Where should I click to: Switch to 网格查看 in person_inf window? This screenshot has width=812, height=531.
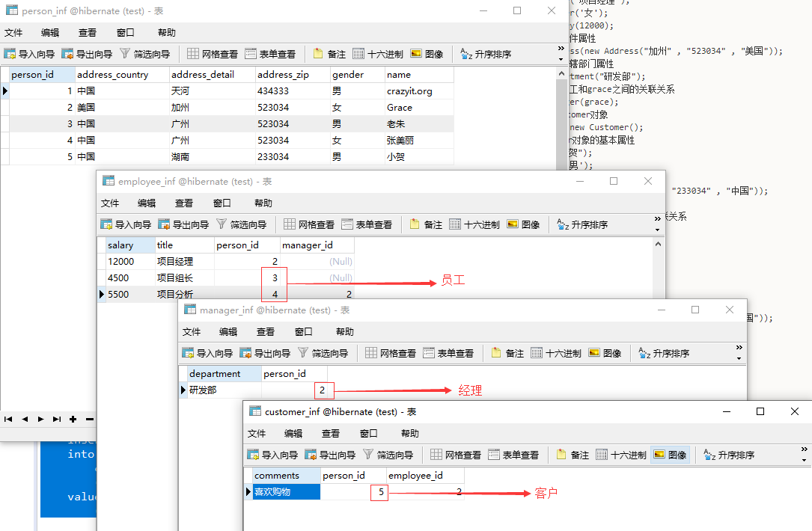pos(213,54)
